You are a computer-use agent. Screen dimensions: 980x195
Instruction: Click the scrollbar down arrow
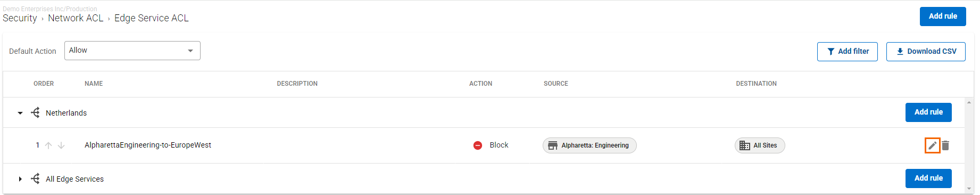click(969, 189)
